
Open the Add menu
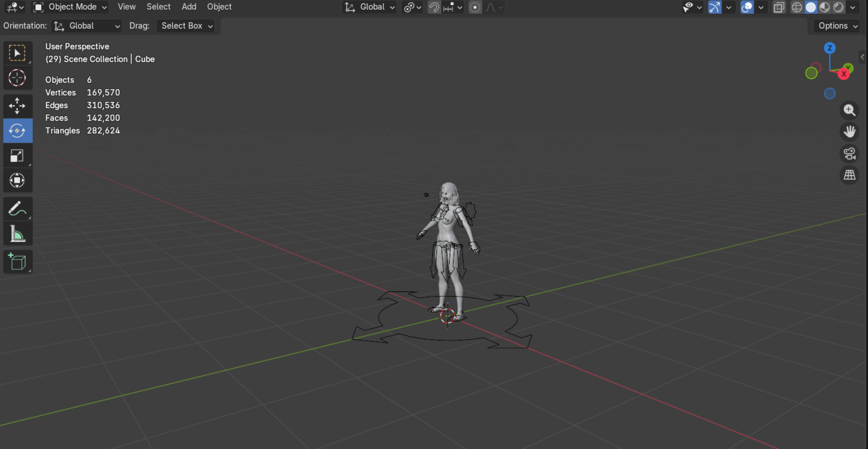[x=189, y=7]
